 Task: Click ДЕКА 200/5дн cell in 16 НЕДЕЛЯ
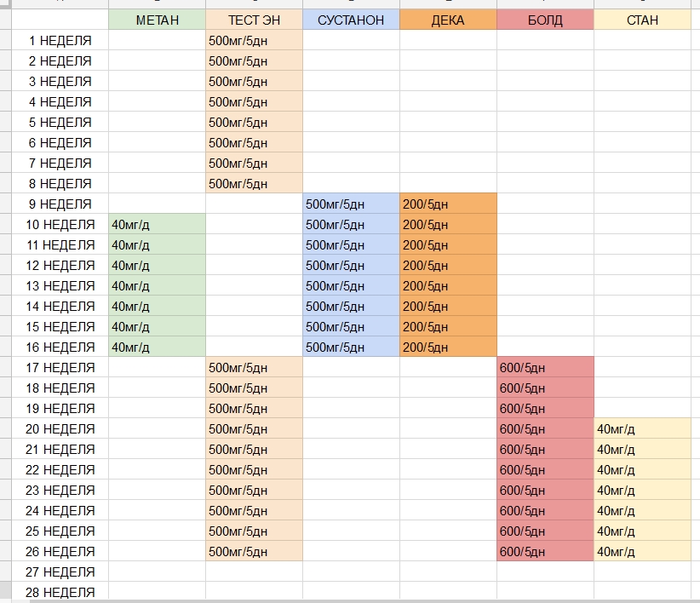(448, 347)
